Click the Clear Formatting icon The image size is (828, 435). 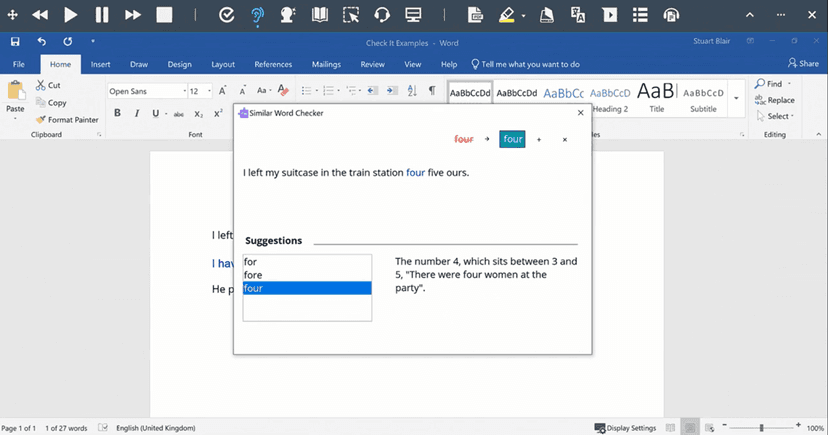point(283,90)
